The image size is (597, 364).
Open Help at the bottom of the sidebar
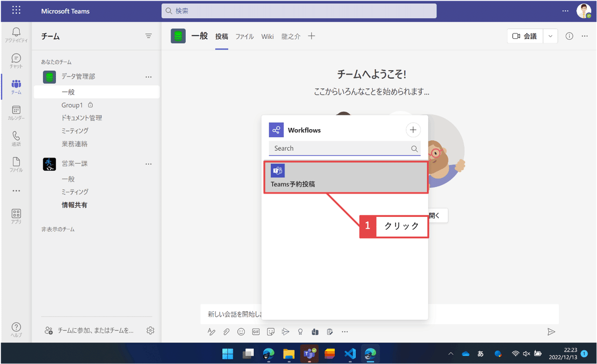click(x=16, y=330)
